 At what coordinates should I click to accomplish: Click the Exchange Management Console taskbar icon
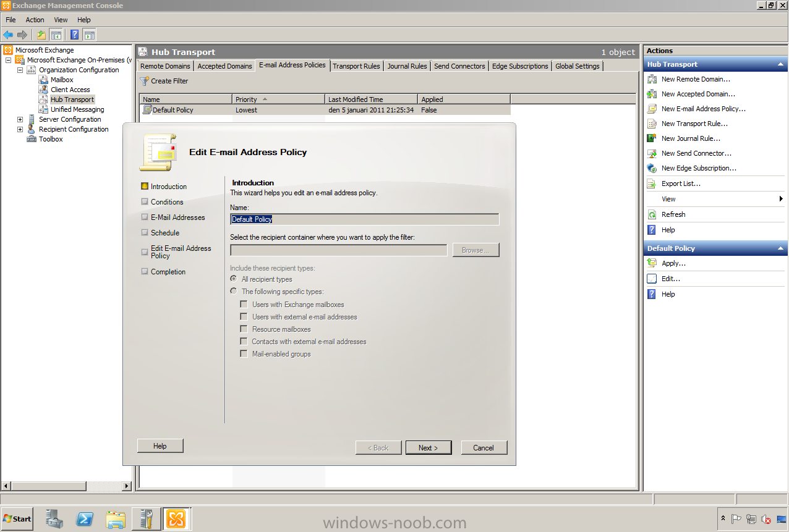tap(176, 519)
